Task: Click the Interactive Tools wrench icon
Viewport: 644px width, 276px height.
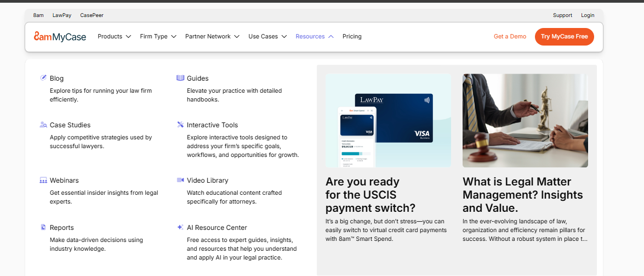Action: [x=180, y=125]
